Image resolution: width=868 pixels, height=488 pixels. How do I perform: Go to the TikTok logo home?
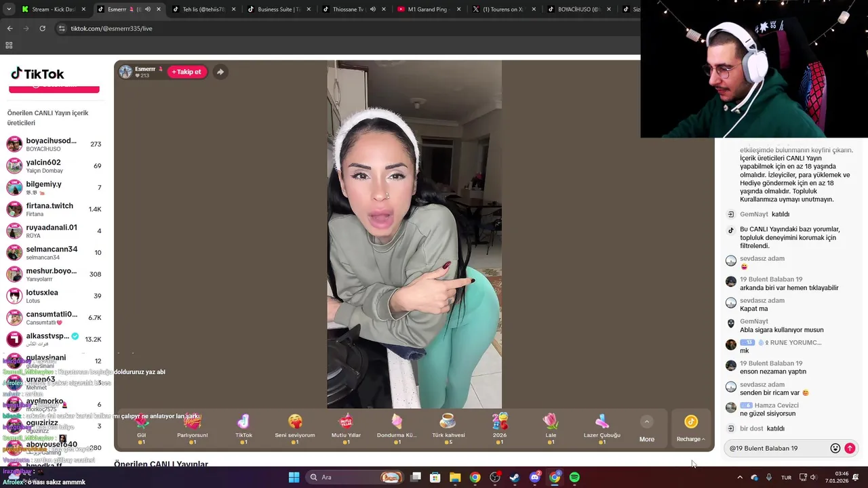(37, 74)
